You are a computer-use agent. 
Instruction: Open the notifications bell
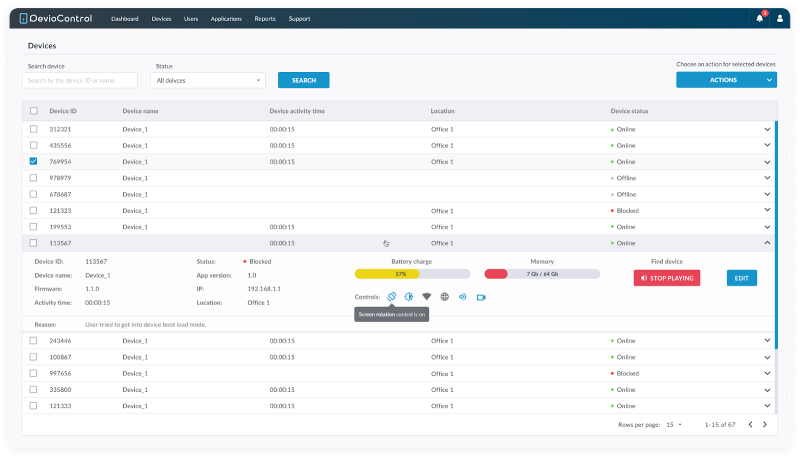tap(759, 19)
